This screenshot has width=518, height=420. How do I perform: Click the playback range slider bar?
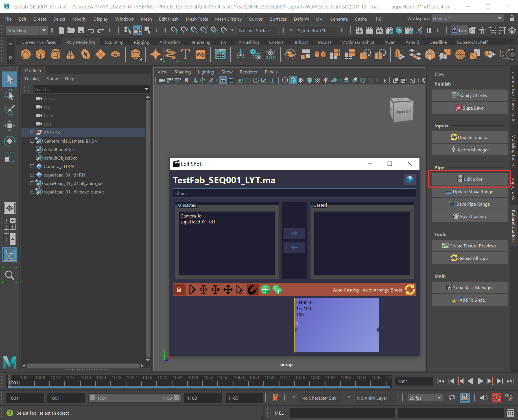click(135, 398)
